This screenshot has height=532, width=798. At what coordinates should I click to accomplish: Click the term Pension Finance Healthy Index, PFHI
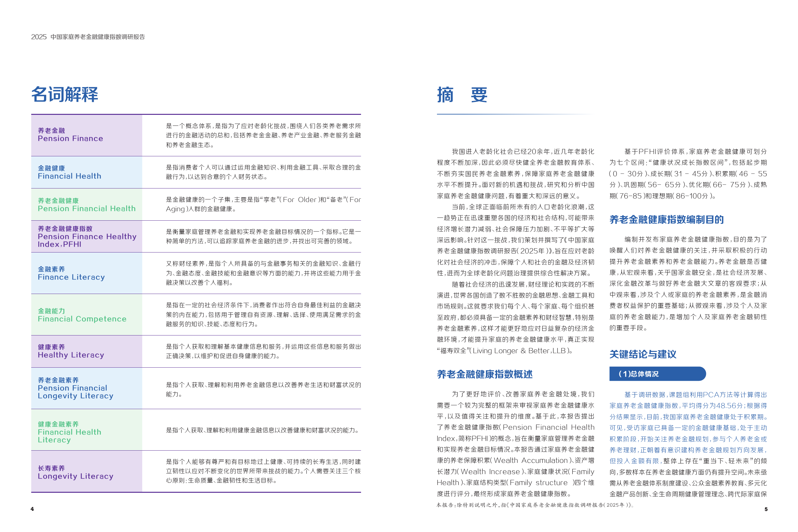pyautogui.click(x=87, y=240)
